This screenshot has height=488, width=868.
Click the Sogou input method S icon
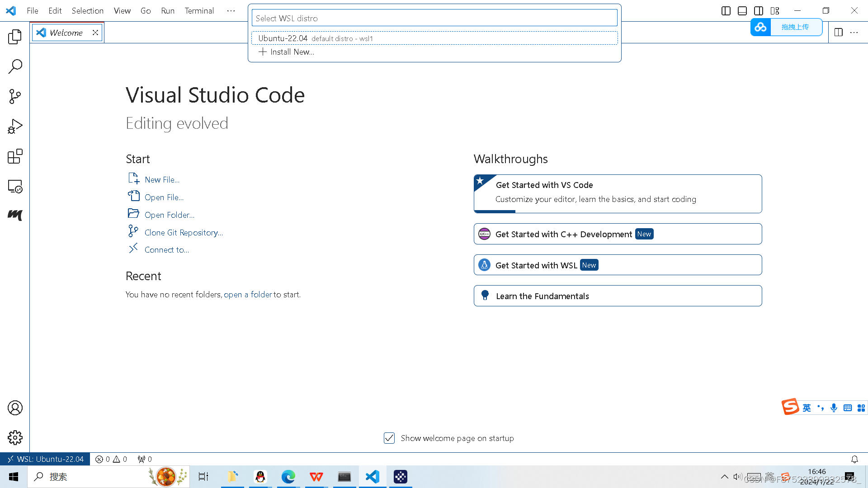(790, 407)
